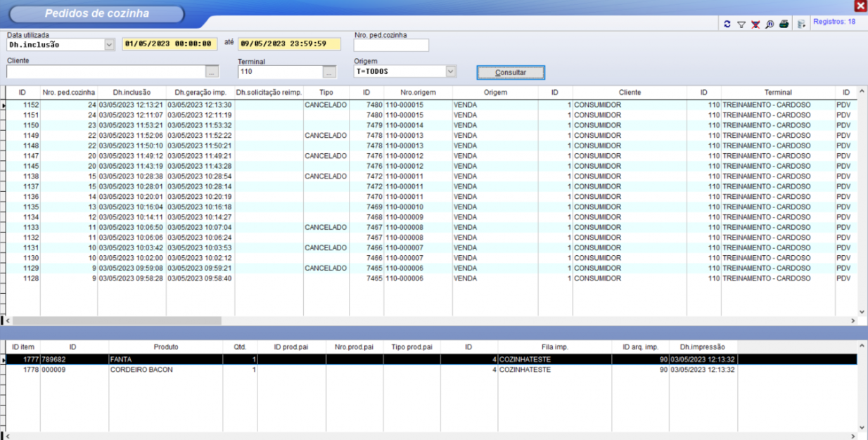Click the database export icon

tap(801, 25)
